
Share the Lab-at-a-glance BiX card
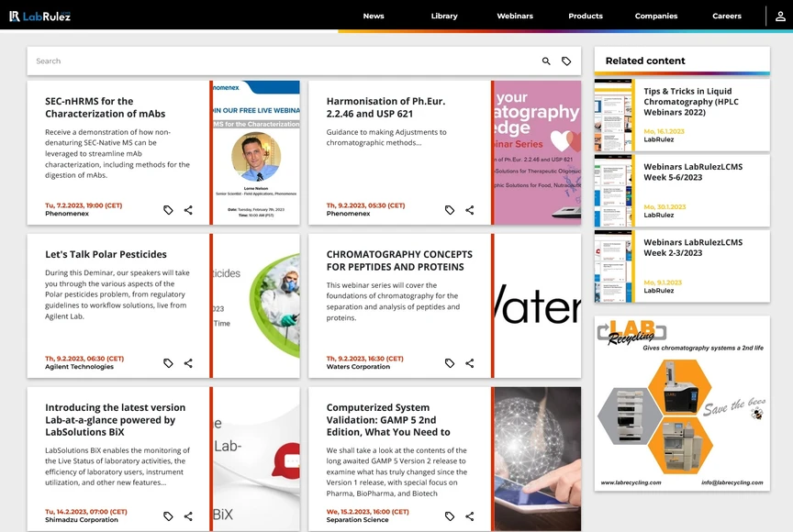pyautogui.click(x=188, y=516)
